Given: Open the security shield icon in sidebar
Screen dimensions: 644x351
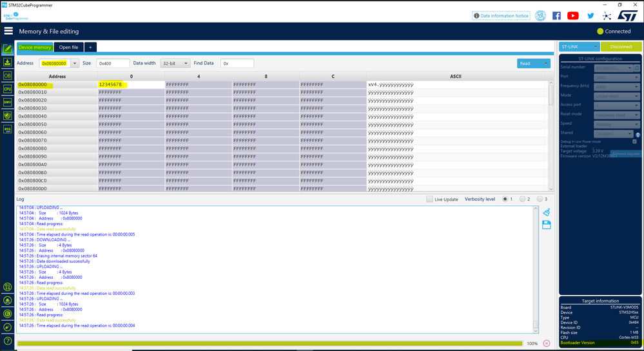Looking at the screenshot, I should pos(7,115).
